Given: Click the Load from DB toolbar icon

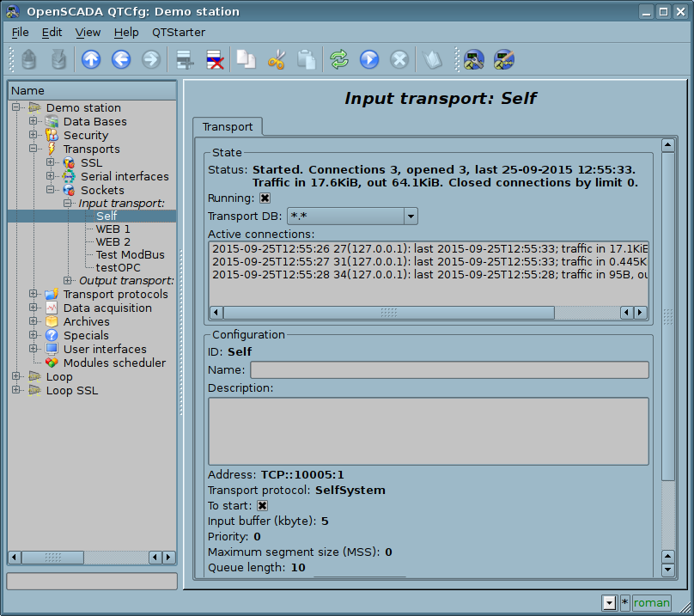Looking at the screenshot, I should click(x=28, y=59).
